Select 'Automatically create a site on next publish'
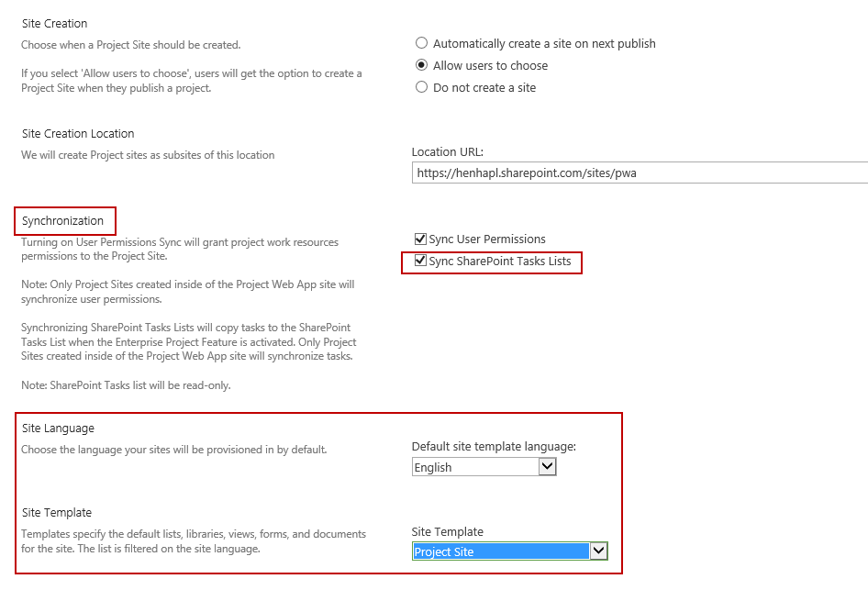 pos(421,43)
